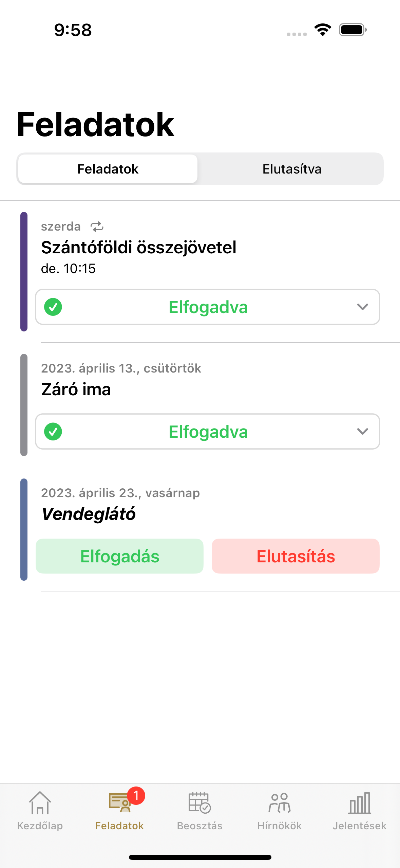Tap the Feladatok certificate icon in tab bar
The width and height of the screenshot is (400, 868).
pyautogui.click(x=119, y=803)
